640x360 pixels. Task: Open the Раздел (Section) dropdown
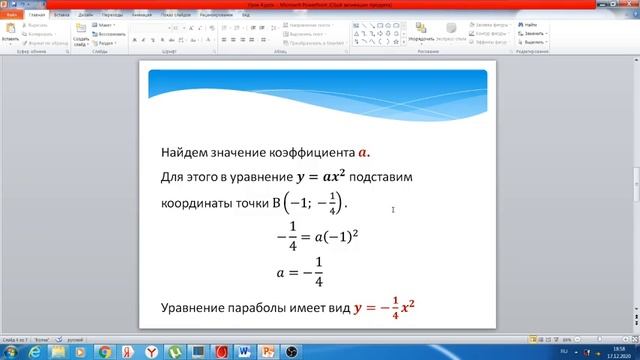(x=104, y=43)
